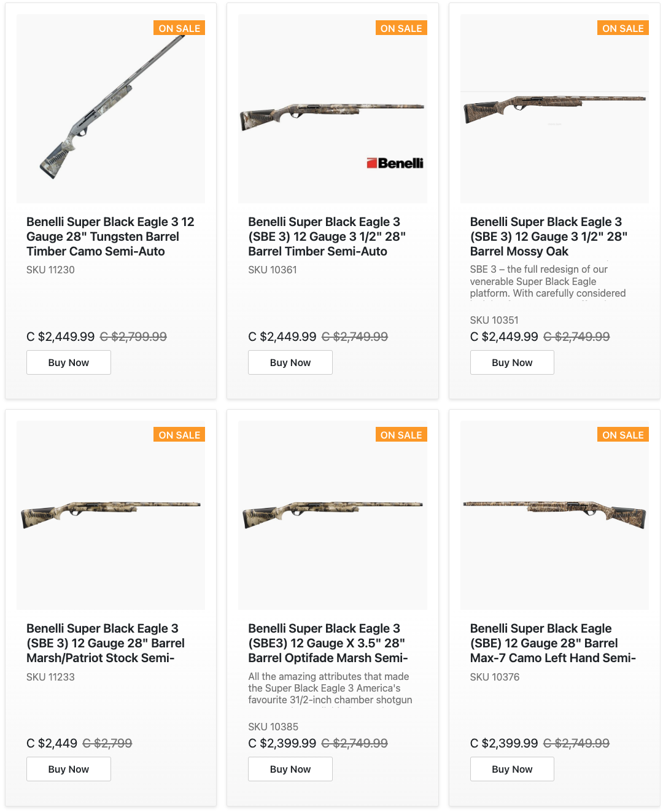Click the Timber Semi-Auto shotgun image with Benelli logo
Screen dimensions: 663x812
tap(332, 109)
